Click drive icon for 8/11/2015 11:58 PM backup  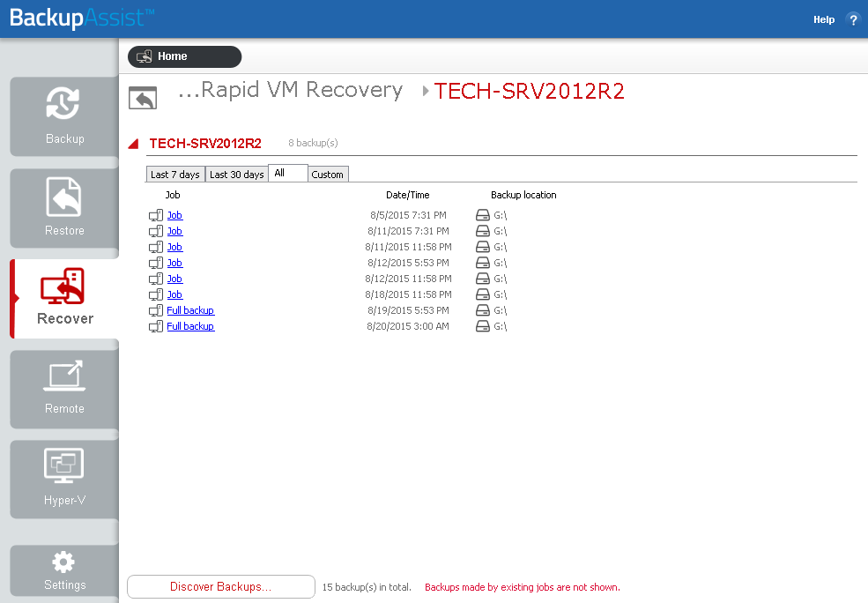pyautogui.click(x=483, y=247)
